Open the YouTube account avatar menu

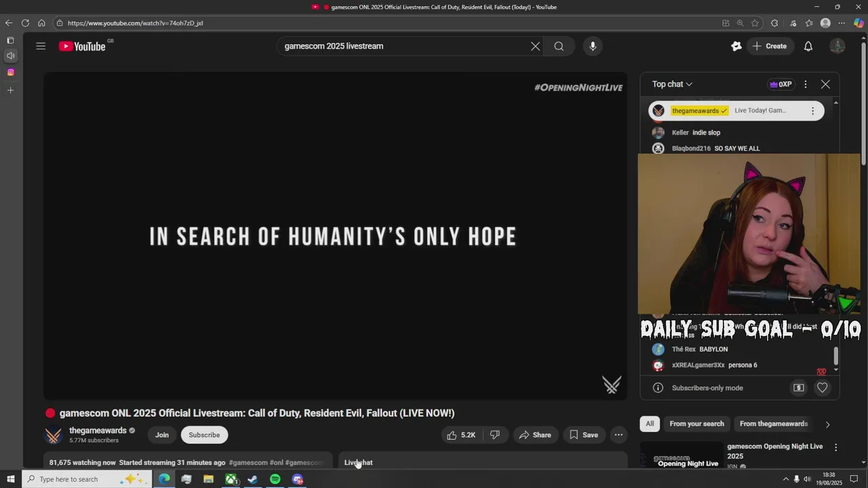point(837,46)
